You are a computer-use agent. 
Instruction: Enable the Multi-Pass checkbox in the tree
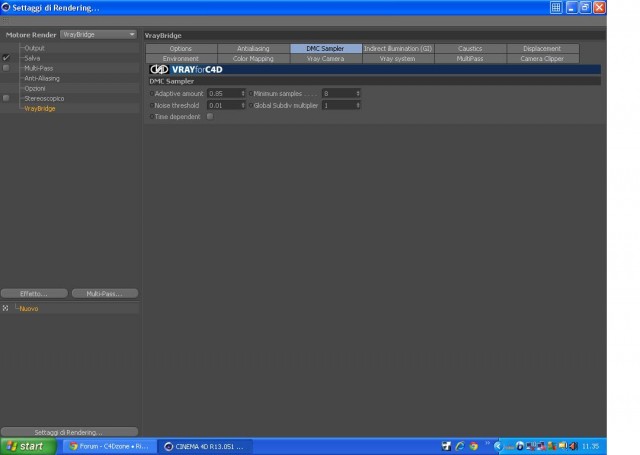click(x=6, y=68)
